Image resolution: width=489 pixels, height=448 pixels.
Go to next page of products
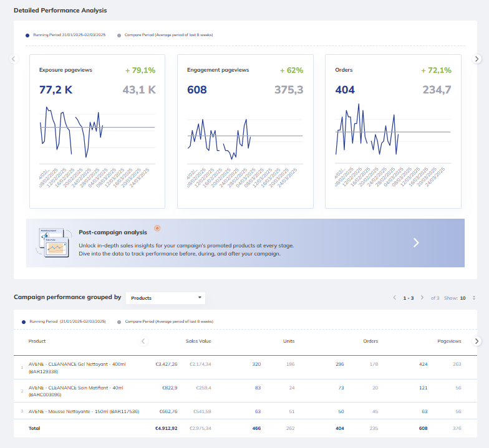[x=422, y=298]
